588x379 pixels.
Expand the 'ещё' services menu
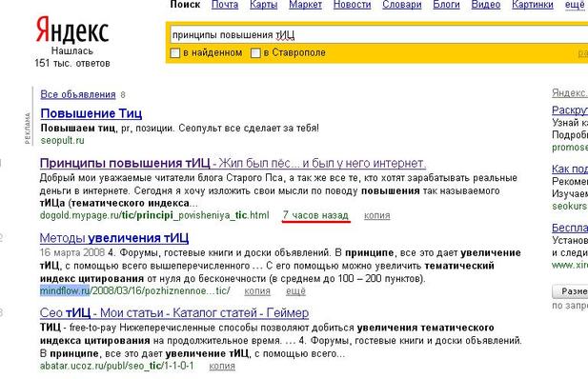(575, 5)
